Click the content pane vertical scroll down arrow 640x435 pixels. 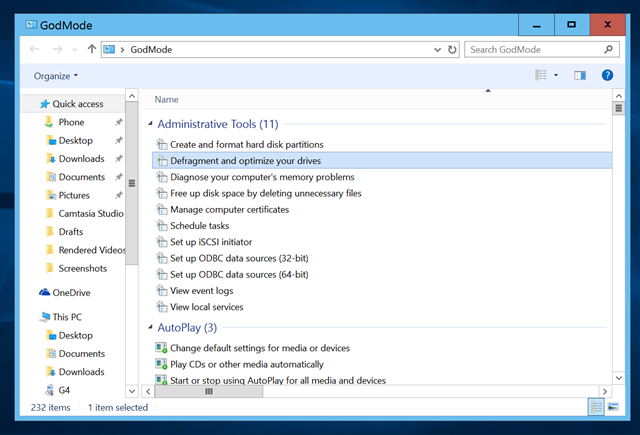(619, 378)
